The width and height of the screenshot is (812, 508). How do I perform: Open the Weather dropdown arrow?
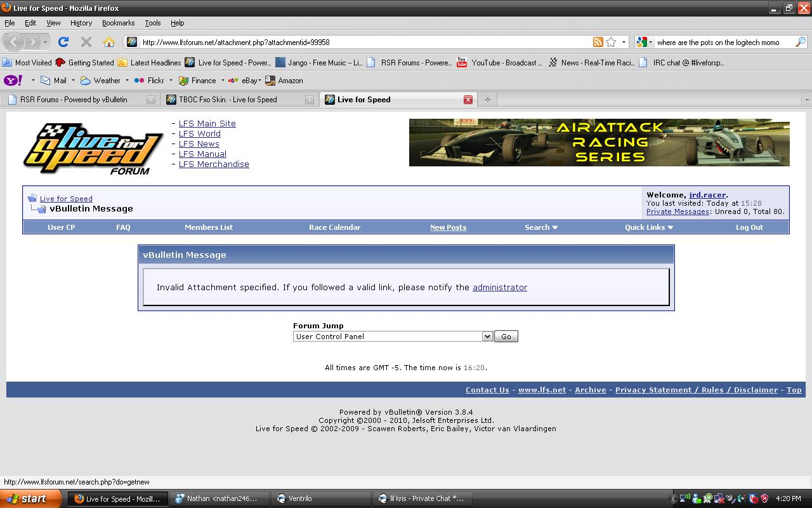(x=127, y=81)
